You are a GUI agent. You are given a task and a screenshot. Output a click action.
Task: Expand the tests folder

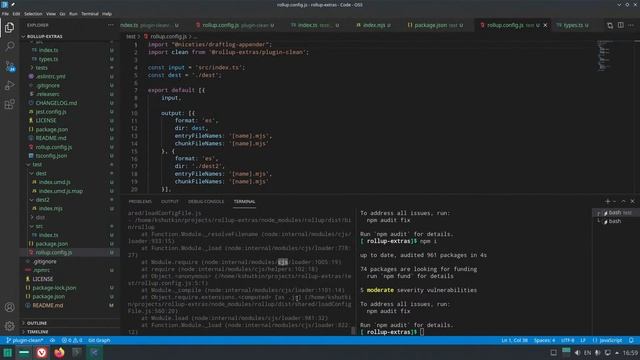[x=41, y=68]
